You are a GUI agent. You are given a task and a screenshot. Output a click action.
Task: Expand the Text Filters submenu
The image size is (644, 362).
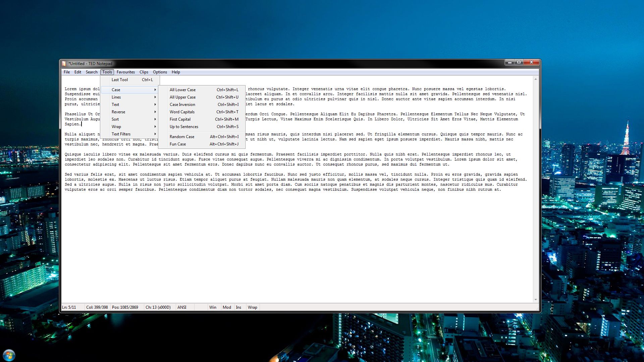[x=121, y=134]
